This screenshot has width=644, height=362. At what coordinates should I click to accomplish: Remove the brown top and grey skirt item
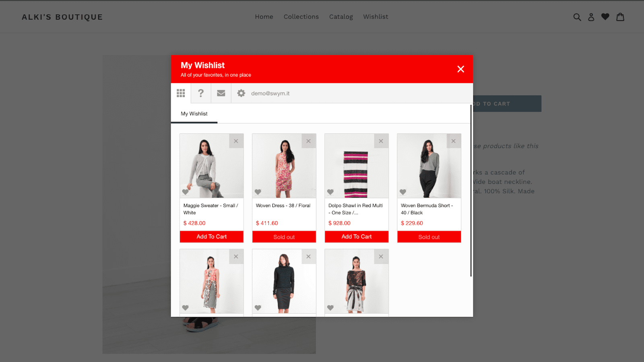tap(381, 257)
